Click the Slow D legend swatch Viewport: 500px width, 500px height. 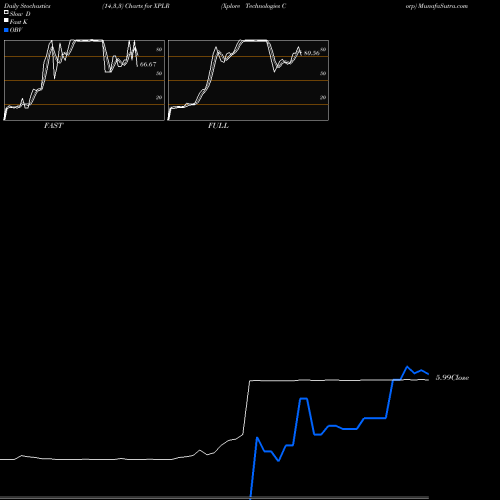[6, 12]
